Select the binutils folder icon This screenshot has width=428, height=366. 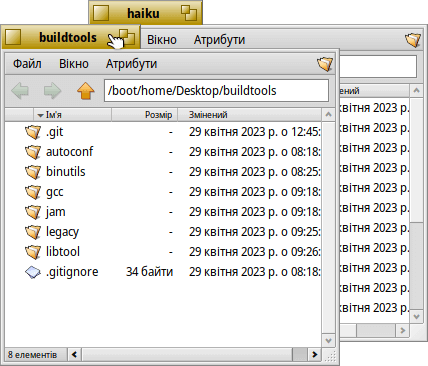pyautogui.click(x=33, y=172)
